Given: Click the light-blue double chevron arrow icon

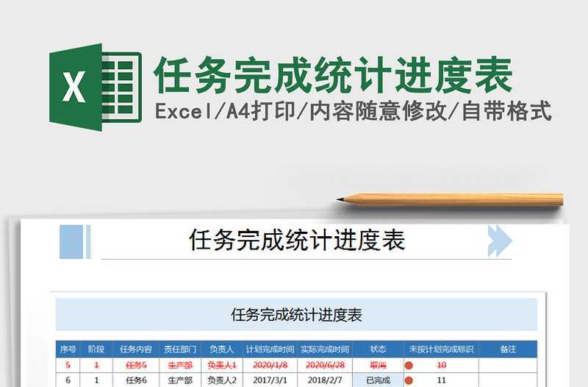Looking at the screenshot, I should tap(500, 241).
